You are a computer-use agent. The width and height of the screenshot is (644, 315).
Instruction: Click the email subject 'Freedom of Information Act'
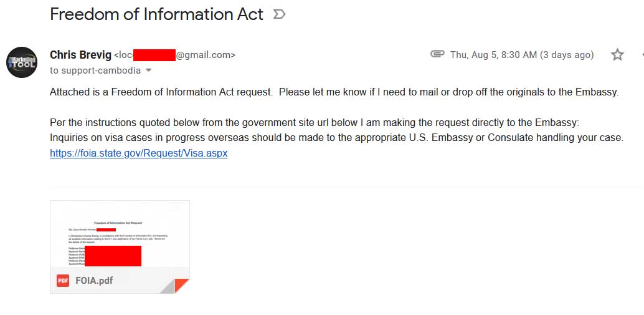(x=156, y=14)
